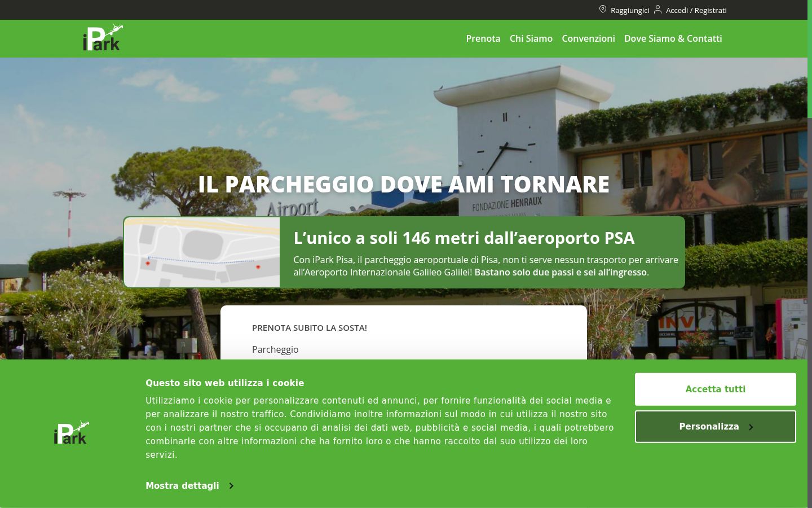This screenshot has height=508, width=812.
Task: Click the arrow next to Mostra dettagli
Action: [x=231, y=485]
